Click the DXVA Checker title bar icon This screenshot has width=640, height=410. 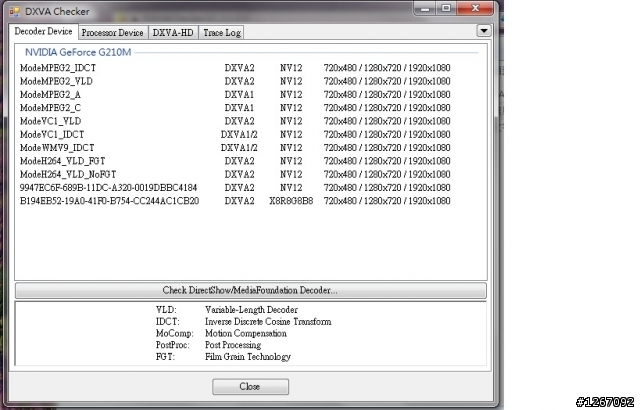pyautogui.click(x=15, y=11)
